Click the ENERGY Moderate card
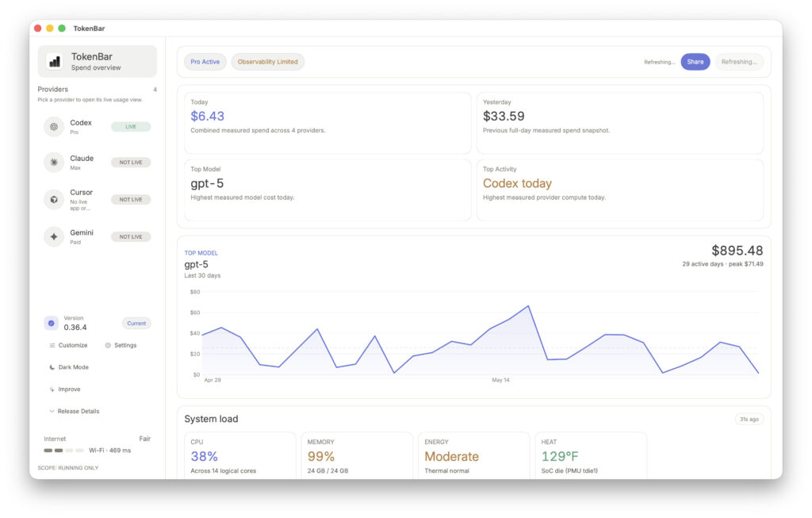 point(474,456)
